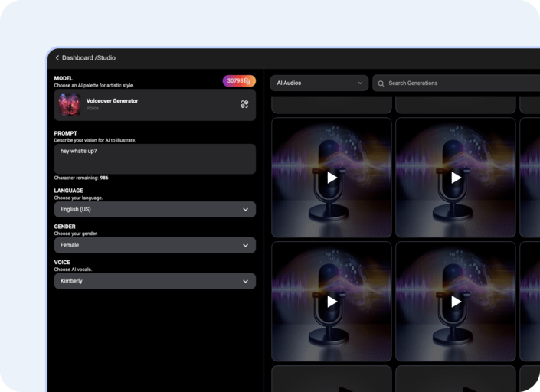Click the Voiceover Generator model thumbnail
The image size is (540, 392).
(x=70, y=105)
